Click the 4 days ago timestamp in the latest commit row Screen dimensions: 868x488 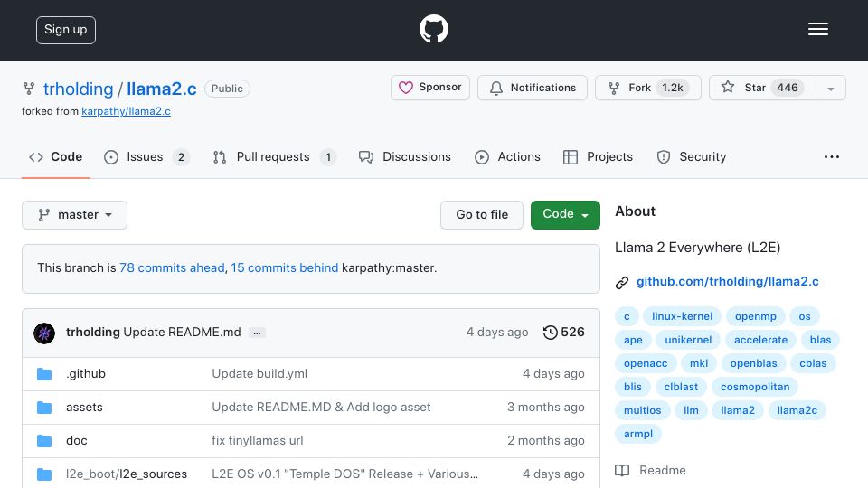[497, 332]
